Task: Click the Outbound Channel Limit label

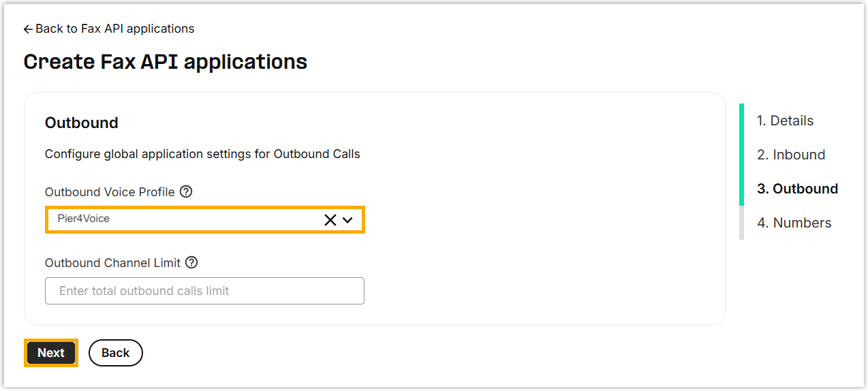Action: [x=112, y=262]
